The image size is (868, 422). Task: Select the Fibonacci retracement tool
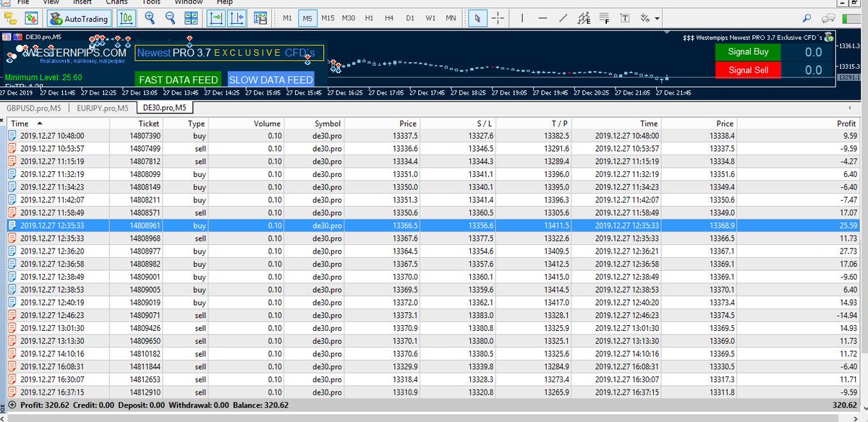point(604,18)
